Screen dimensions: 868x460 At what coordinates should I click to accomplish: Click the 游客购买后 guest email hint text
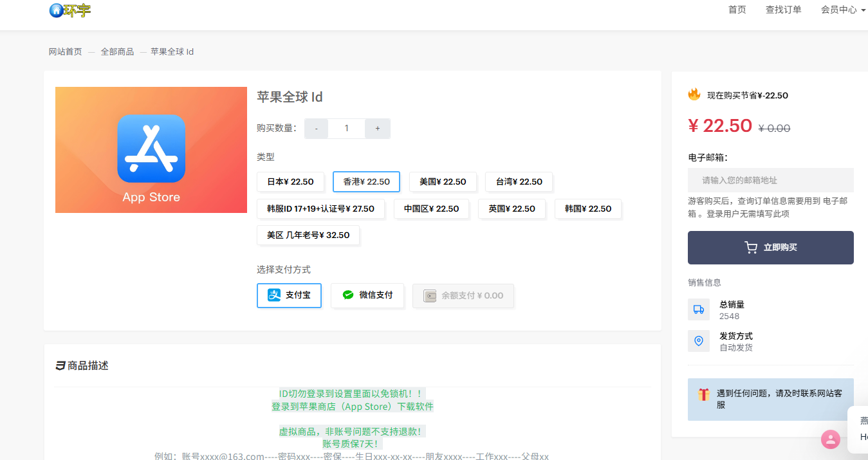coord(768,207)
